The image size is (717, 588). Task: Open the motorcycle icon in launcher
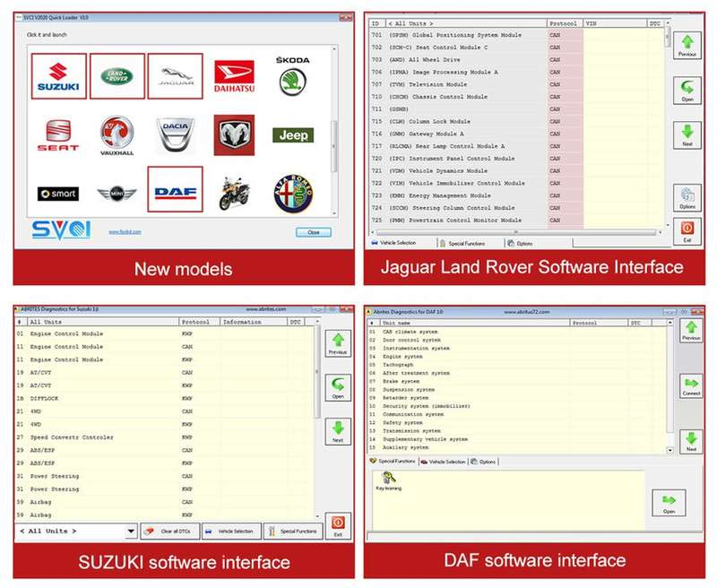coord(234,194)
